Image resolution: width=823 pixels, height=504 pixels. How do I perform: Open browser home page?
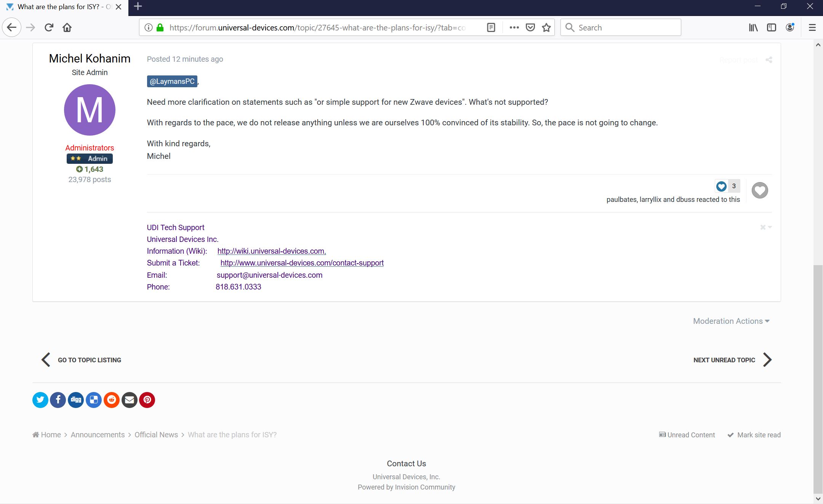(x=67, y=27)
